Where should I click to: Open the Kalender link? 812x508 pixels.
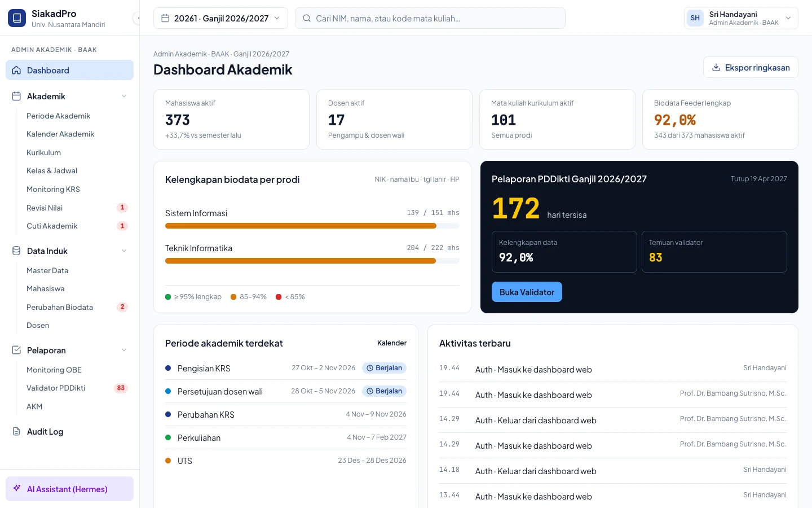pos(392,343)
